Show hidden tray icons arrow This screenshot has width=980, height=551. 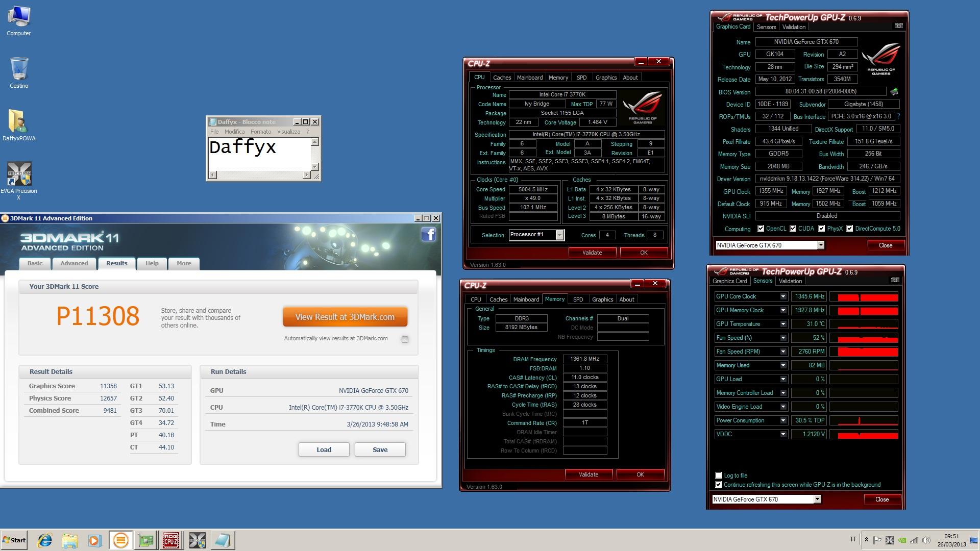pyautogui.click(x=866, y=539)
